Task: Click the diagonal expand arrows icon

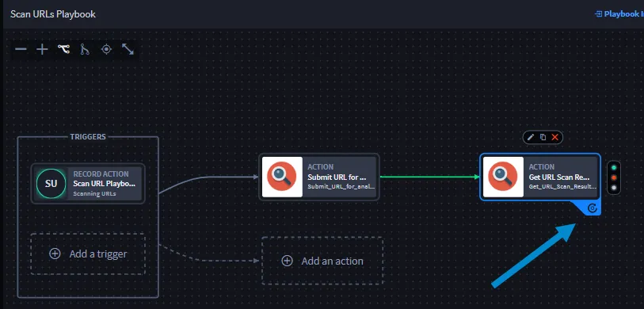Action: click(x=128, y=49)
